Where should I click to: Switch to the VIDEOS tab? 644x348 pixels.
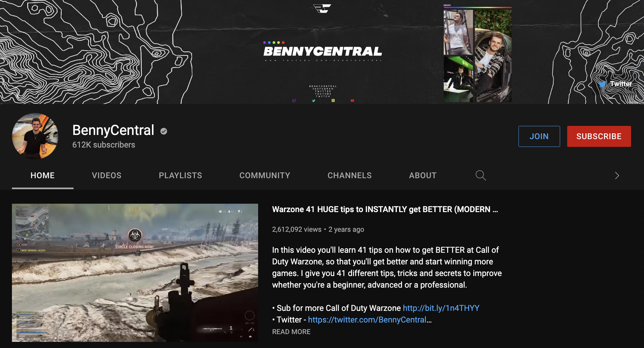point(106,175)
